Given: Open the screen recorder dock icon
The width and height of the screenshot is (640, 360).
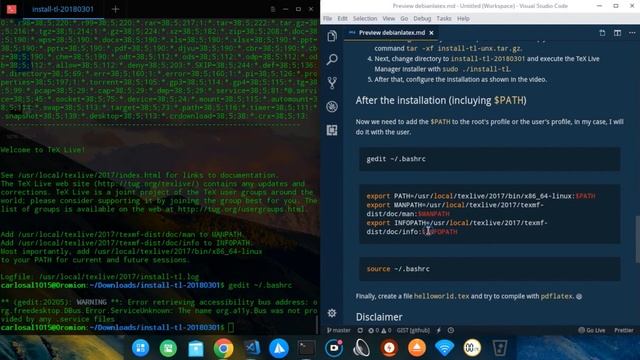Looking at the screenshot, I should click(334, 348).
